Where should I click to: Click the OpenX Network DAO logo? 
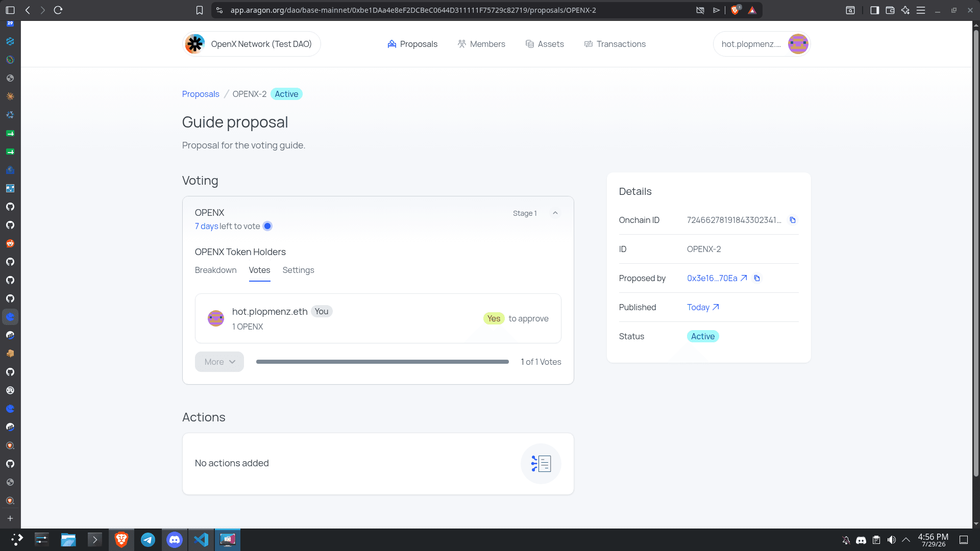[x=195, y=44]
